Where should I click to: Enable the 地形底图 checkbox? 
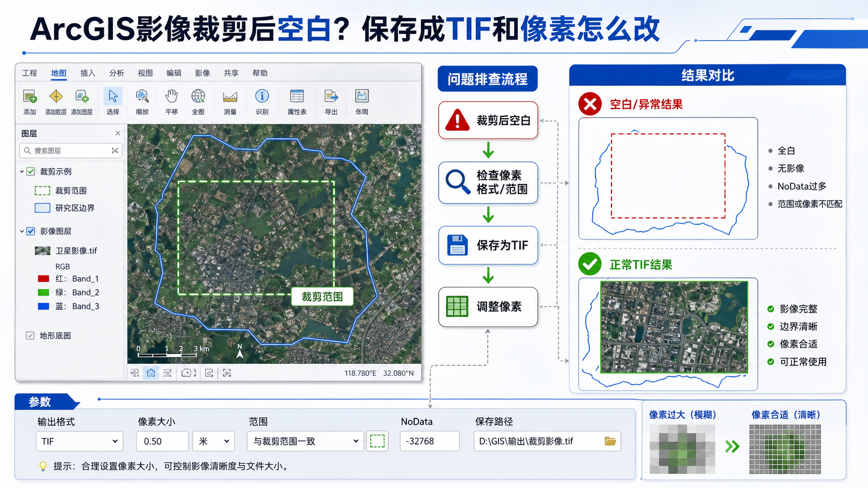30,335
